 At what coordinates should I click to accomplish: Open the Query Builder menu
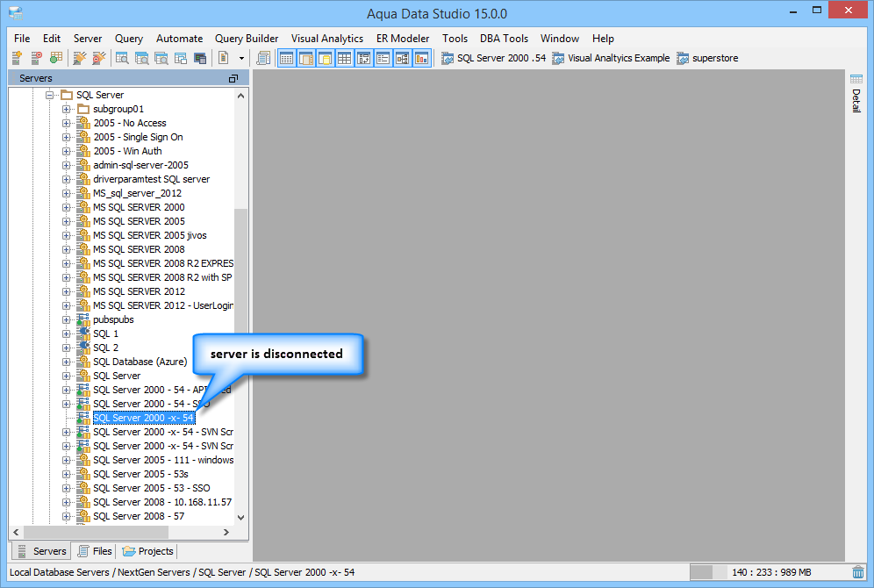click(247, 39)
